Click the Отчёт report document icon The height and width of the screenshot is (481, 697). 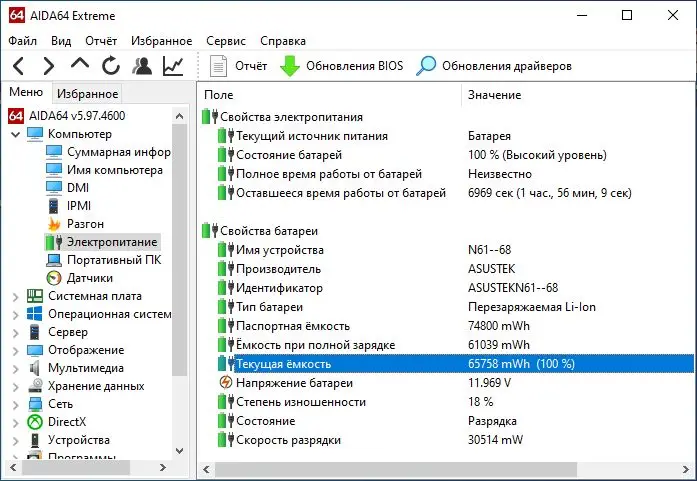point(218,66)
